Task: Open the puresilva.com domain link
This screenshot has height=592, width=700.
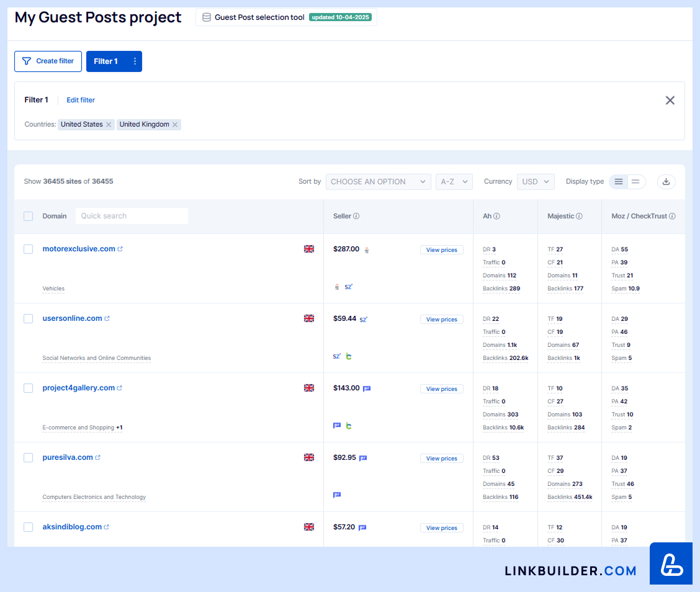Action: [x=68, y=457]
